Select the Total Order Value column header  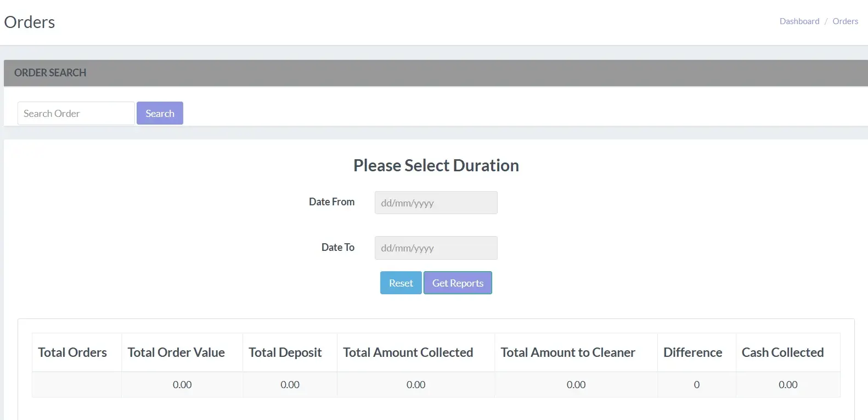[176, 352]
